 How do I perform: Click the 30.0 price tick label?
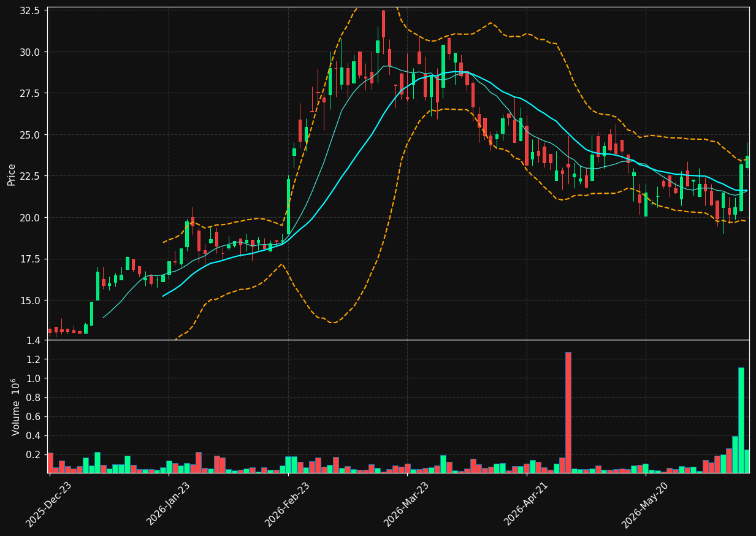click(31, 52)
